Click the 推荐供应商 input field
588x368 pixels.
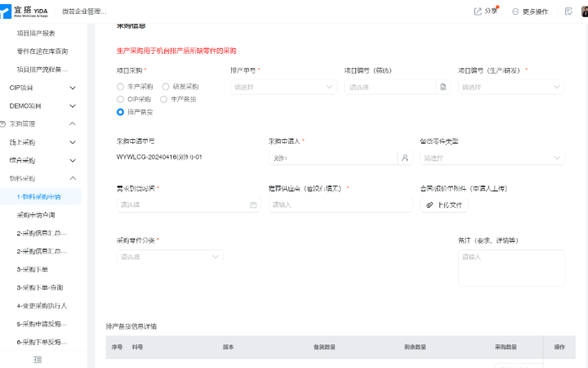pos(341,204)
